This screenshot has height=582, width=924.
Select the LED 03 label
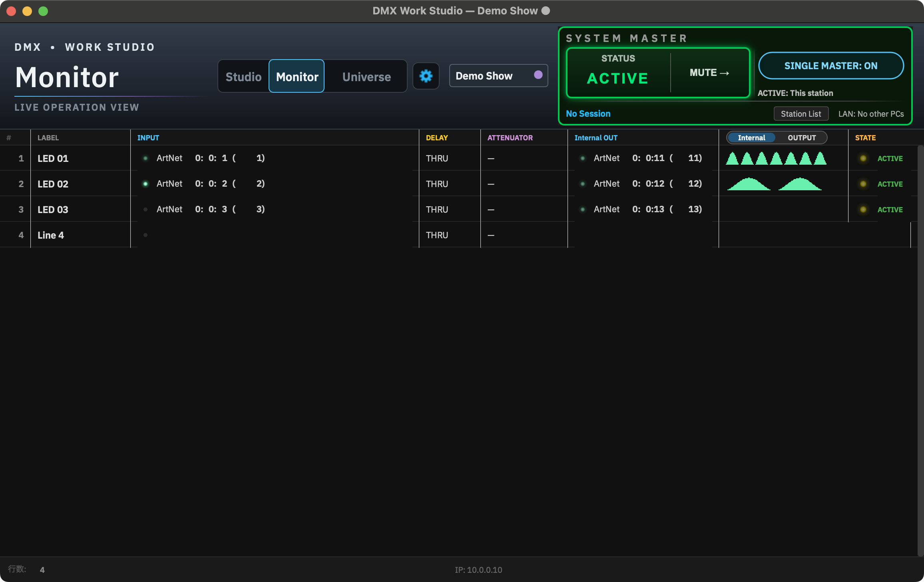(53, 210)
